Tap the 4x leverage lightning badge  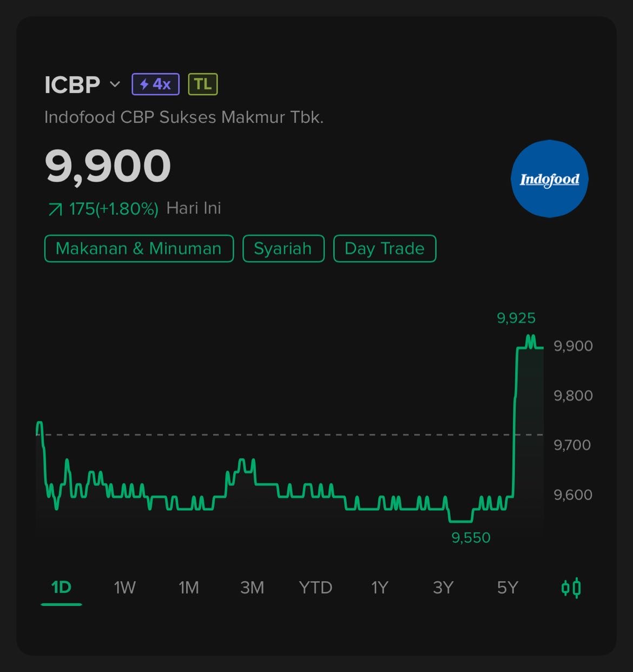coord(155,84)
